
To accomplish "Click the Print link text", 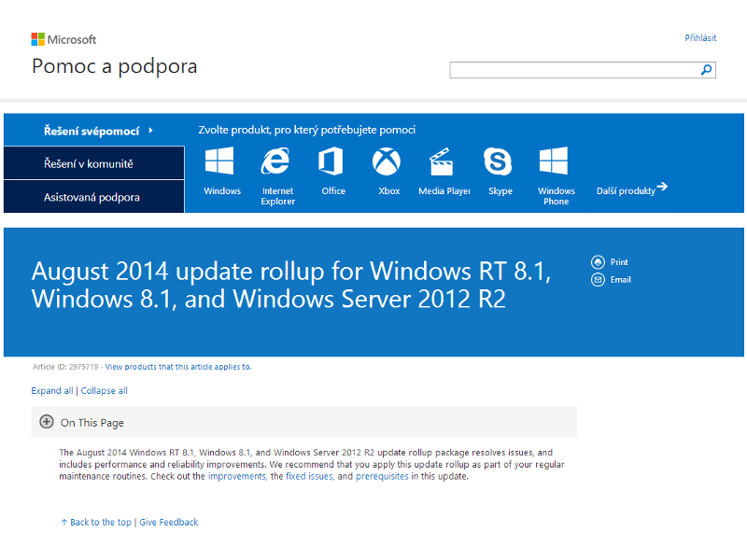I will (619, 262).
